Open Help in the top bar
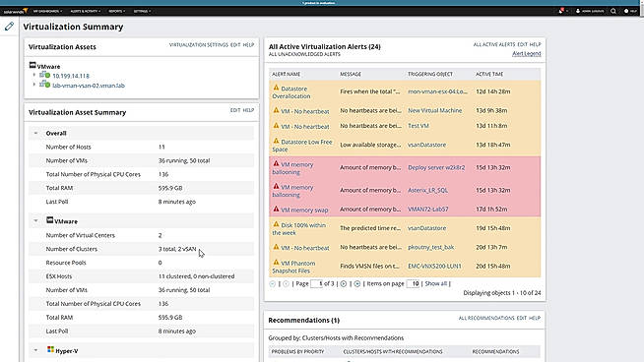The image size is (644, 362). [630, 11]
